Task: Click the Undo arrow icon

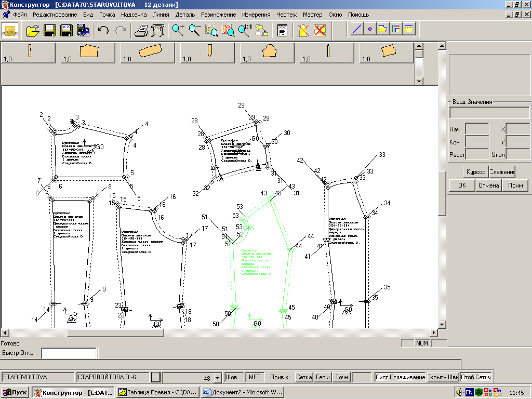Action: point(103,30)
